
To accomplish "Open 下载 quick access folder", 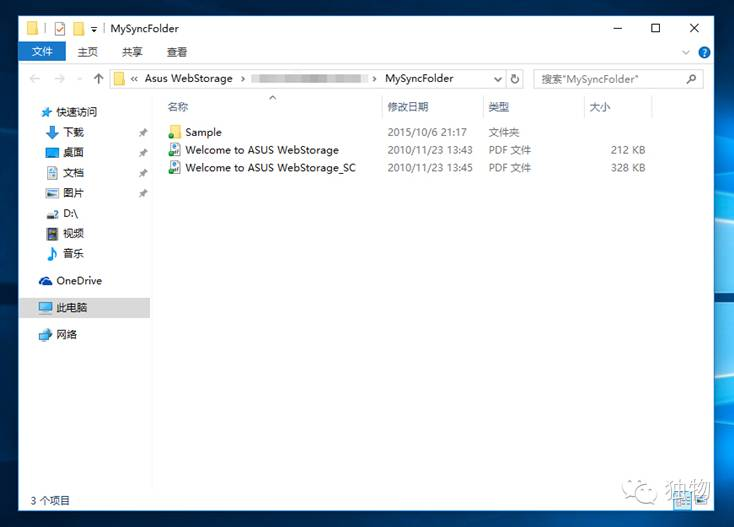I will click(x=73, y=132).
